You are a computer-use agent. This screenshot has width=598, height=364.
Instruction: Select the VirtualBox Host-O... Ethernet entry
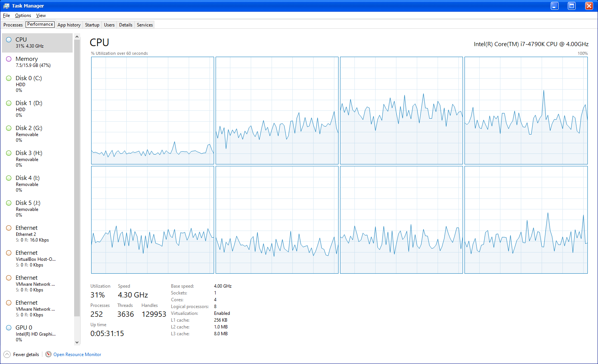tap(37, 259)
